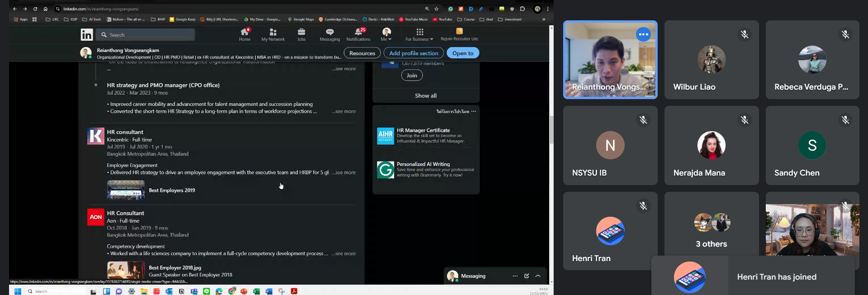Image resolution: width=868 pixels, height=295 pixels.
Task: Open the Notion bookmark
Action: point(126,19)
